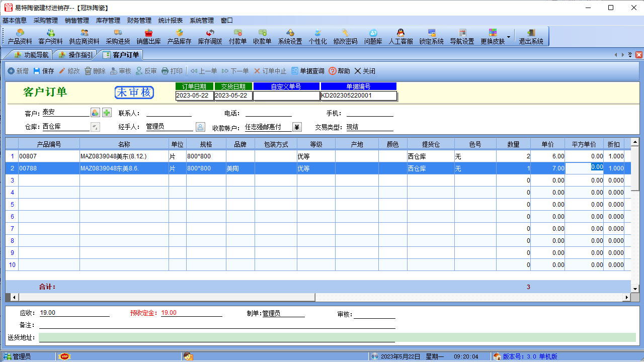
Task: Open the tab list double-chevron dropdown
Action: tap(630, 55)
